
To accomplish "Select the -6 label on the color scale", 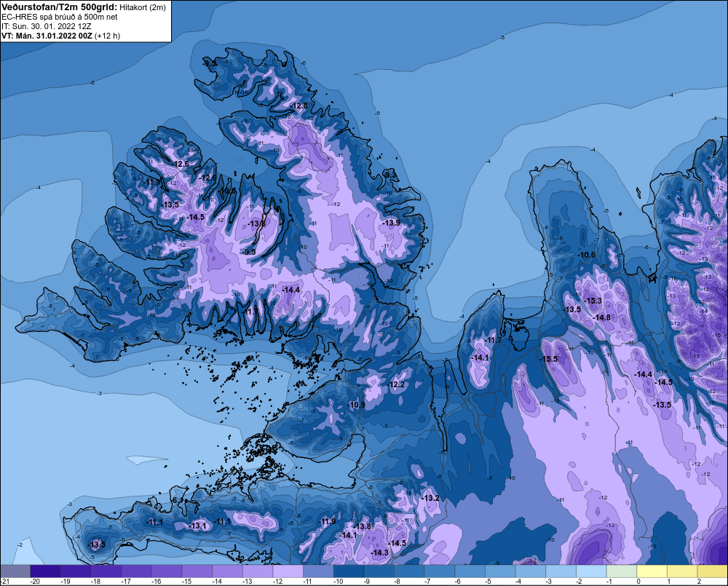I will 458,582.
